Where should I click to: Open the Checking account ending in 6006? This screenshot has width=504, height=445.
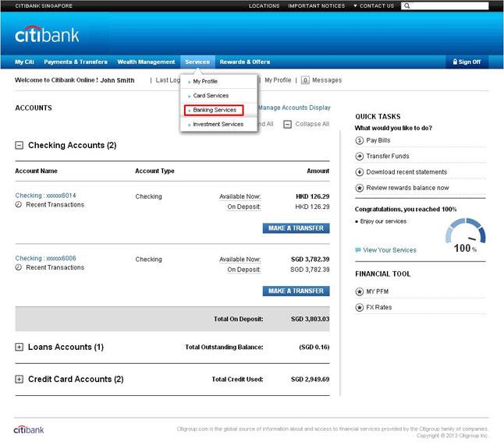pyautogui.click(x=45, y=258)
